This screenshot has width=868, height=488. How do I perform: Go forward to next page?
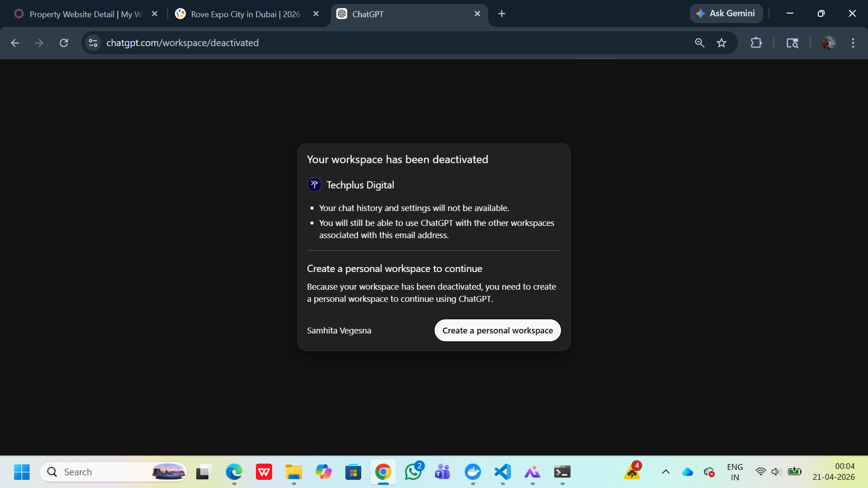point(39,43)
